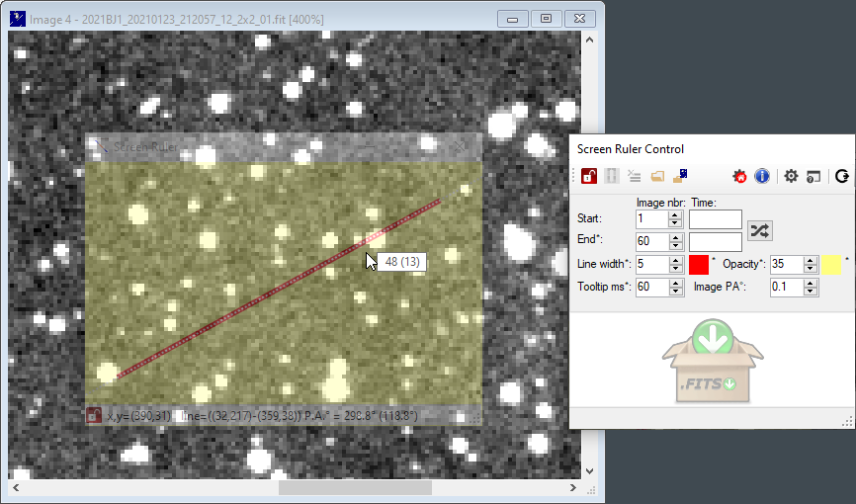Decrease the End image number

coord(675,246)
